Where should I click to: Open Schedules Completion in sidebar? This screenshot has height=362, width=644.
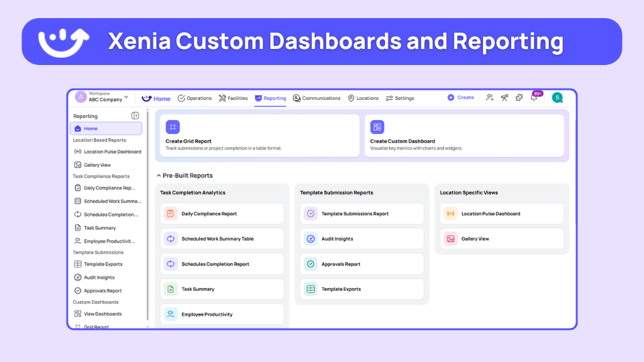tap(106, 215)
